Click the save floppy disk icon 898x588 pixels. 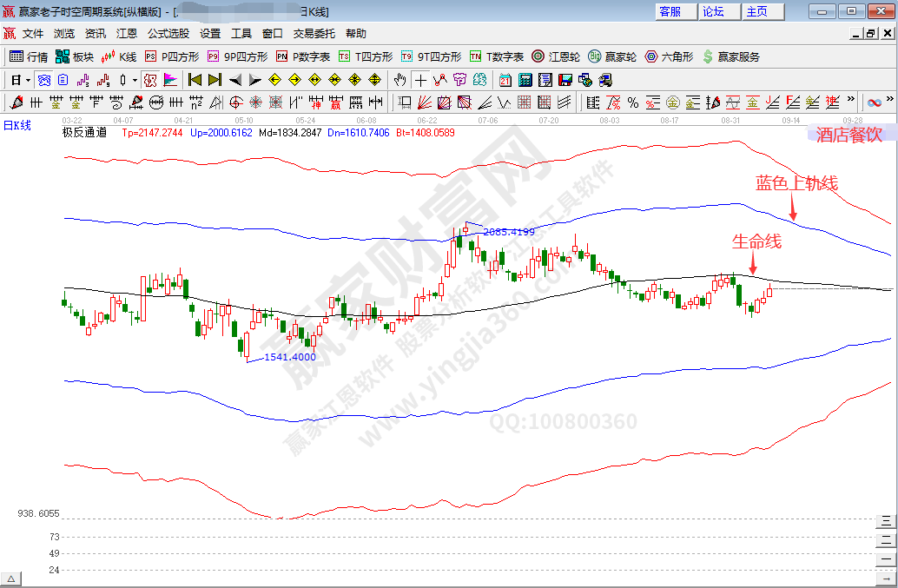[565, 80]
